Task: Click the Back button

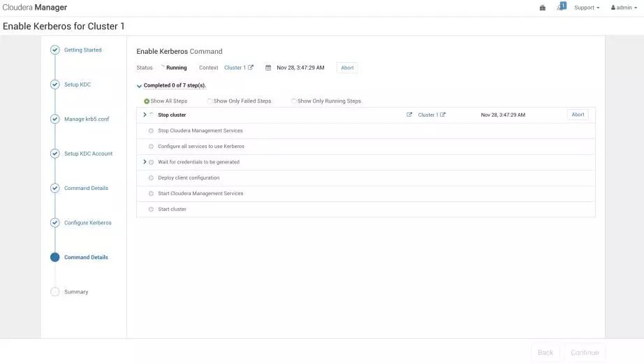Action: click(546, 353)
